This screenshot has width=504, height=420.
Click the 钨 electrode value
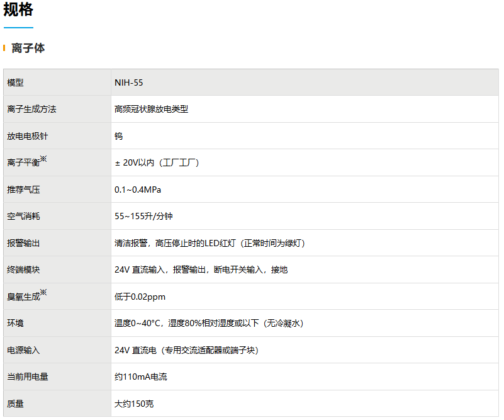pos(119,136)
